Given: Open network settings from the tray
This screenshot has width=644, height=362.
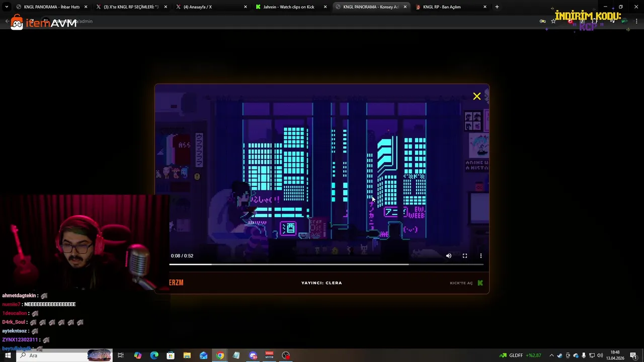Looking at the screenshot, I should pos(592,355).
